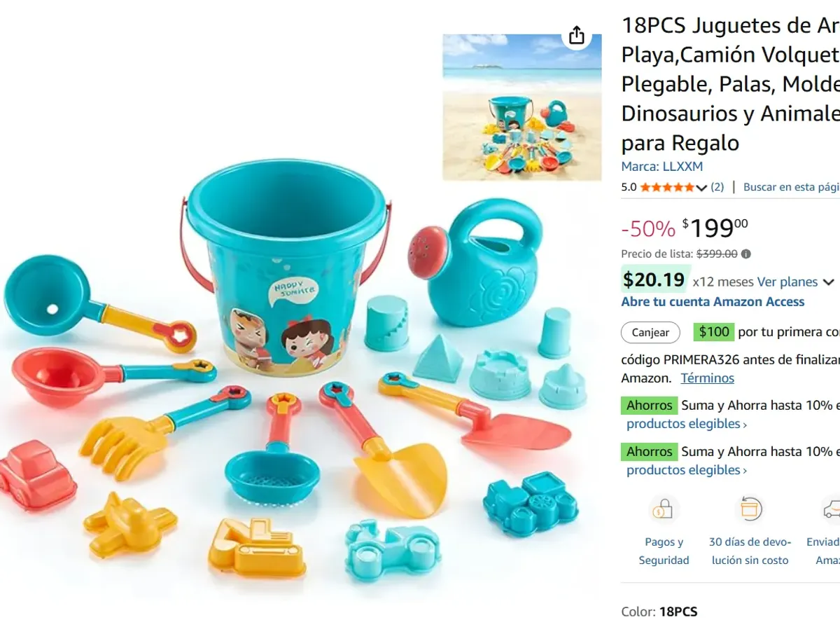Expand Ver planes monthly payments chevron
840x620 pixels.
(x=828, y=282)
